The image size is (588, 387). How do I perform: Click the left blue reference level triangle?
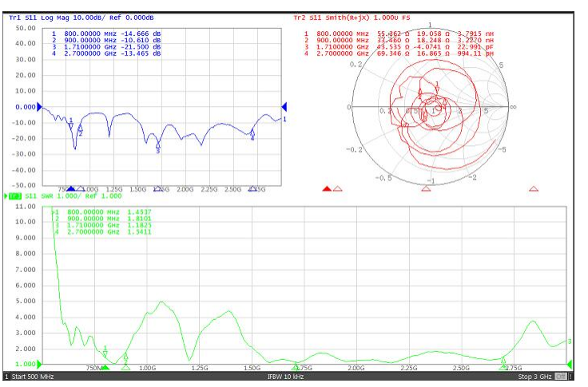point(42,107)
